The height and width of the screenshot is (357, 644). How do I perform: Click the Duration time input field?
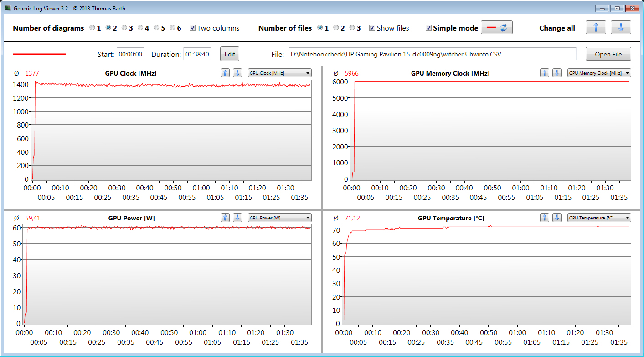click(x=197, y=54)
